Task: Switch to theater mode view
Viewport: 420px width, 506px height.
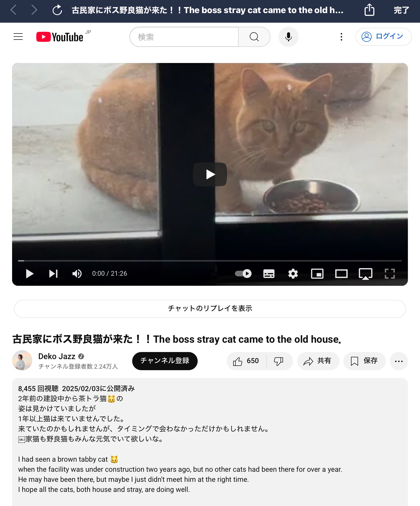Action: (x=341, y=274)
